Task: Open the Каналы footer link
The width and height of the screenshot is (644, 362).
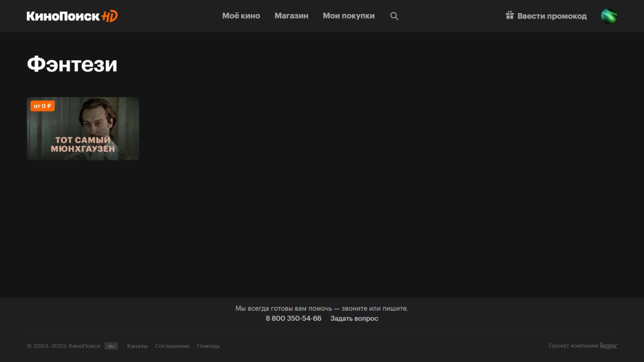Action: tap(137, 346)
